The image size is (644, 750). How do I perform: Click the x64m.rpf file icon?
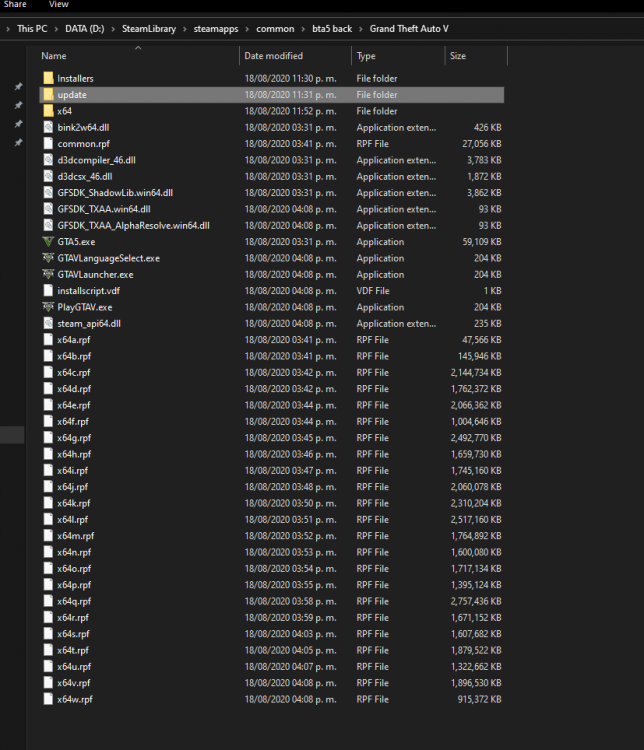48,536
